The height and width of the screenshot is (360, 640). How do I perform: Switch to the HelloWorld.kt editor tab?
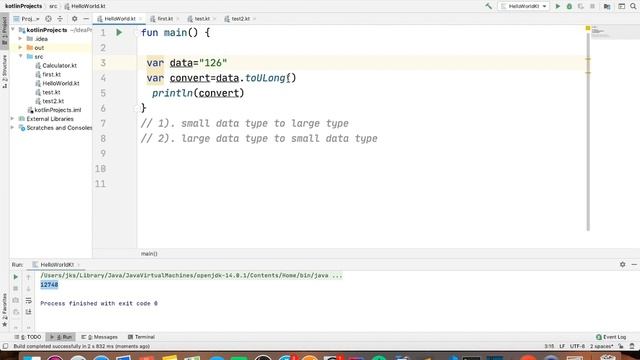pos(119,19)
